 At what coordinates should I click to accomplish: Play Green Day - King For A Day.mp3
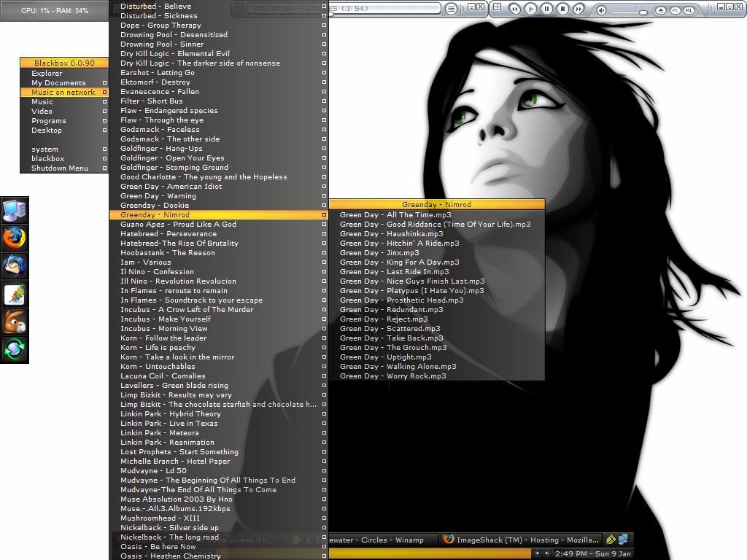[x=436, y=262]
